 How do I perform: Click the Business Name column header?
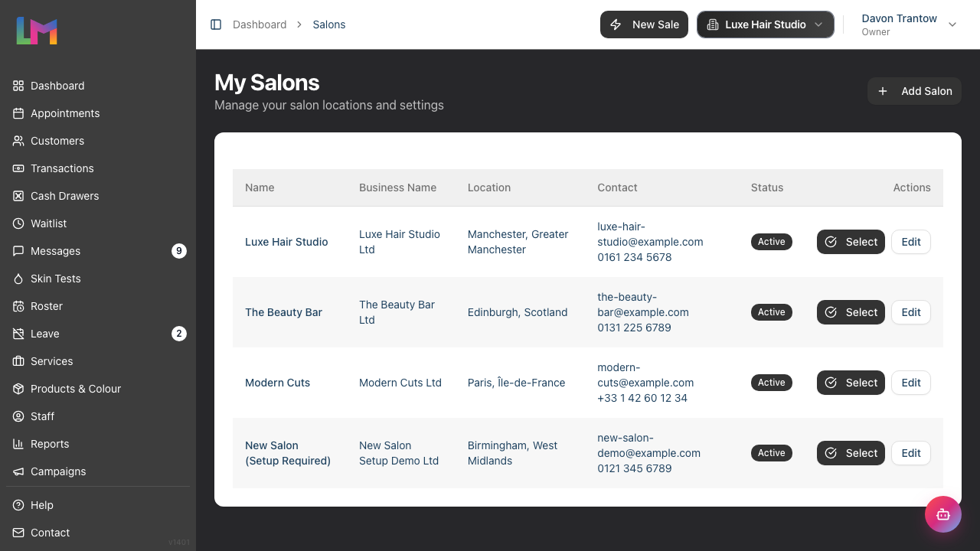397,187
